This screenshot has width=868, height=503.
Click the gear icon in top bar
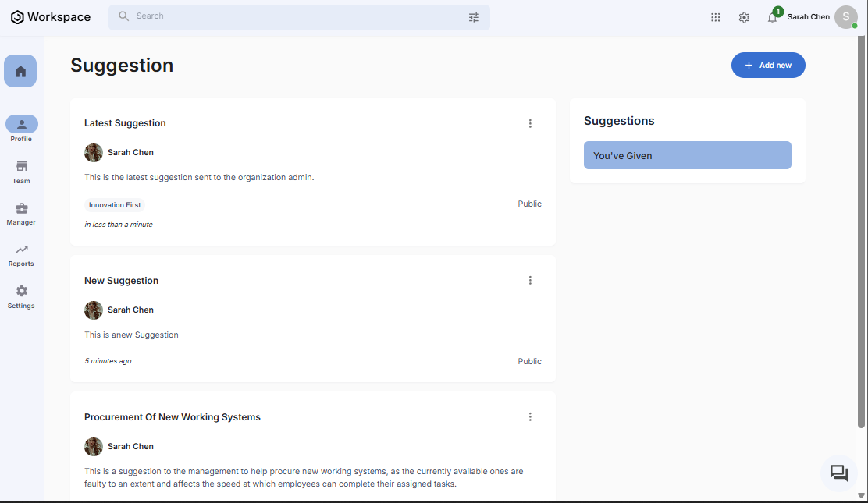[x=744, y=17]
